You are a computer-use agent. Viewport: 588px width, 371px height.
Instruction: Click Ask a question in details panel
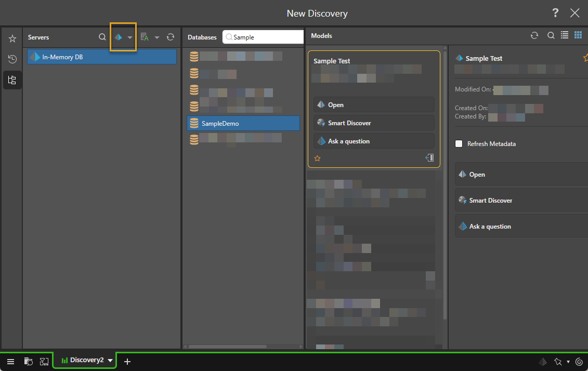[520, 227]
